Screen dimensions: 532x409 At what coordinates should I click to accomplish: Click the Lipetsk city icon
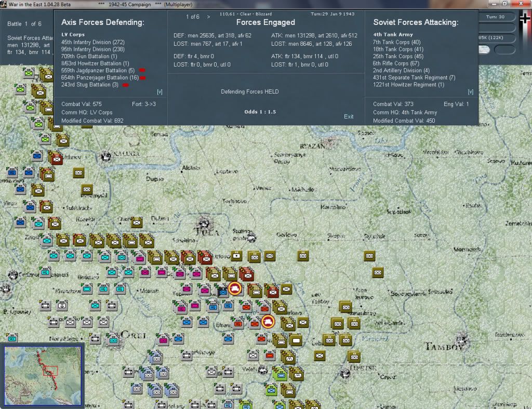pyautogui.click(x=345, y=374)
